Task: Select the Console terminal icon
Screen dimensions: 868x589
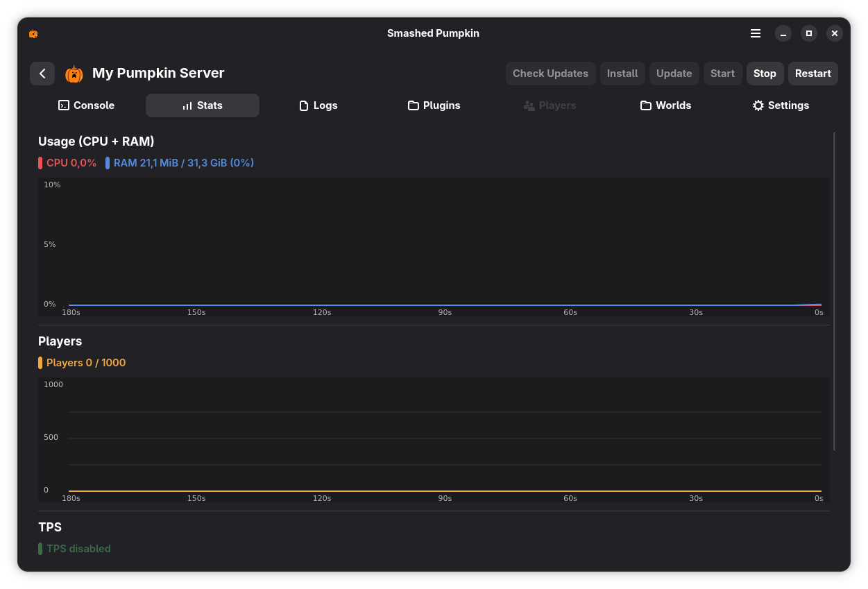Action: click(65, 105)
